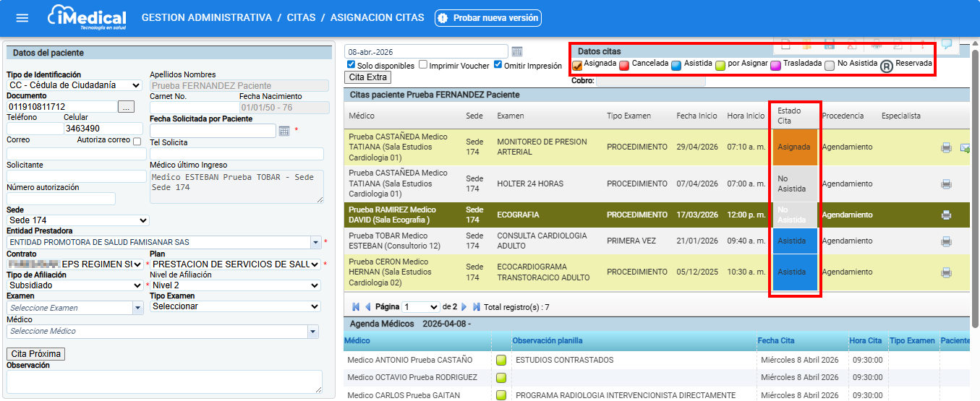Viewport: 980px width, 401px height.
Task: Click the send-mail icon on Asignada row
Action: (965, 147)
